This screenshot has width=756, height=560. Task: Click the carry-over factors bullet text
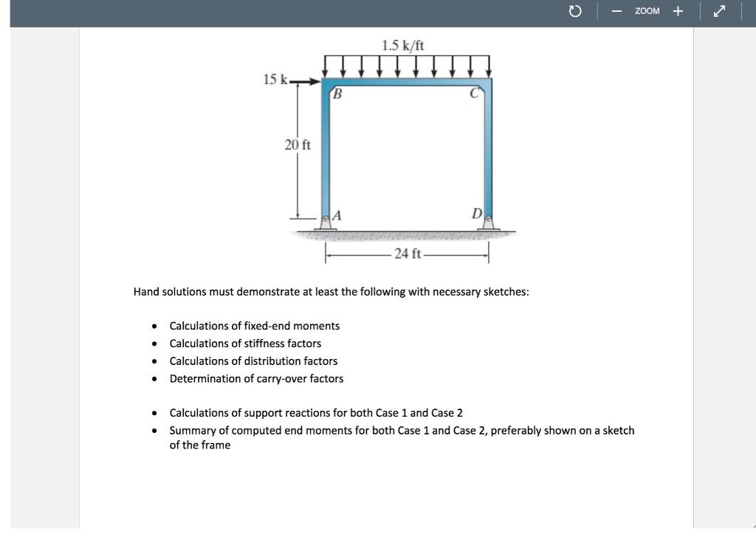pyautogui.click(x=256, y=378)
